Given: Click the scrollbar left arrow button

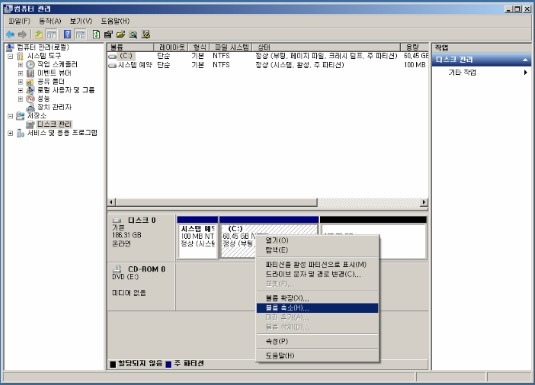Looking at the screenshot, I should [x=112, y=202].
